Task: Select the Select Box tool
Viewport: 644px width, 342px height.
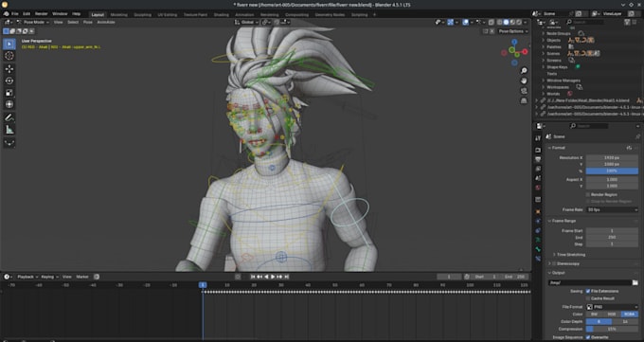Action: click(9, 44)
